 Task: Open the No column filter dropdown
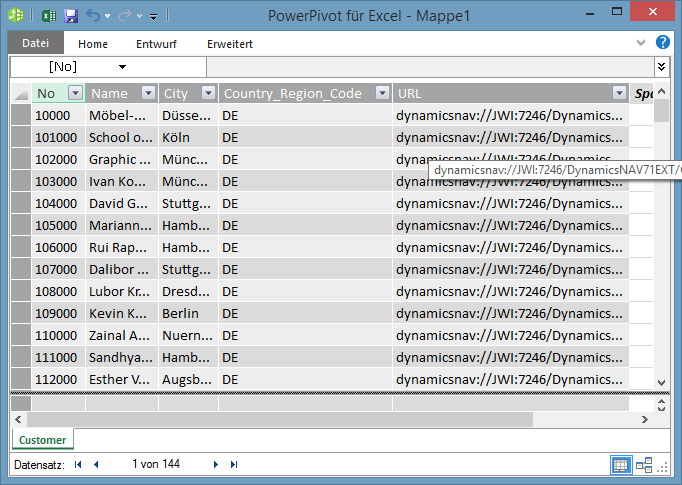(x=76, y=93)
